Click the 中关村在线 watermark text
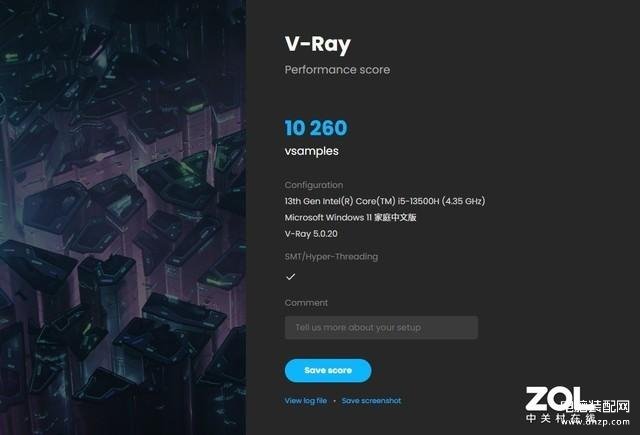 (x=561, y=418)
